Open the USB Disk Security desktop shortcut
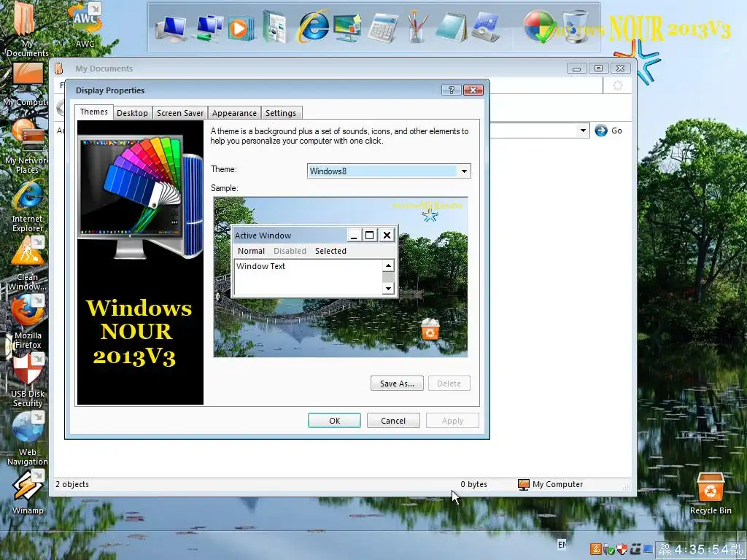This screenshot has height=560, width=747. coord(27,381)
